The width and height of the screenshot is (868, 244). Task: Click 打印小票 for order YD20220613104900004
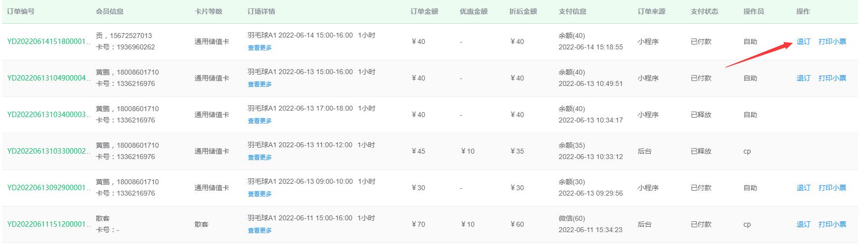click(x=832, y=79)
